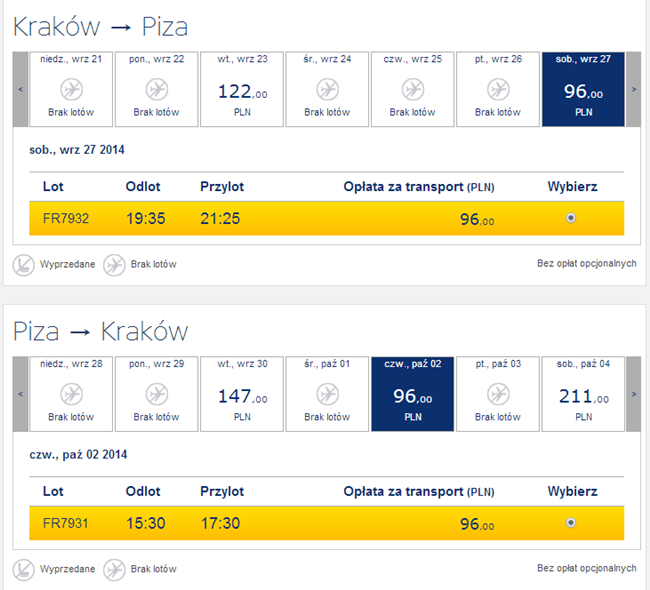Click no-flights plane icon for Sunday Sept 28
The width and height of the screenshot is (650, 590).
pos(71,394)
